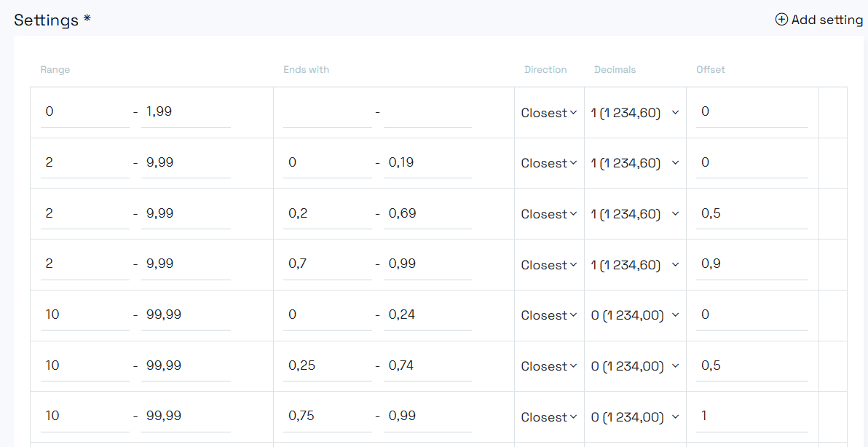Click the Settings heading with asterisk
868x447 pixels.
[52, 20]
